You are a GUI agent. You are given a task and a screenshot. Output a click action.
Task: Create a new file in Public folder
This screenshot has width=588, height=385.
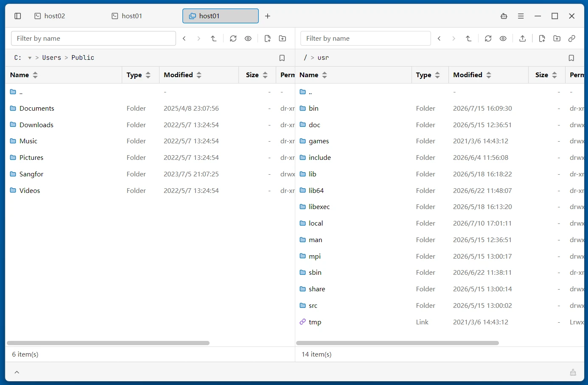pos(268,39)
